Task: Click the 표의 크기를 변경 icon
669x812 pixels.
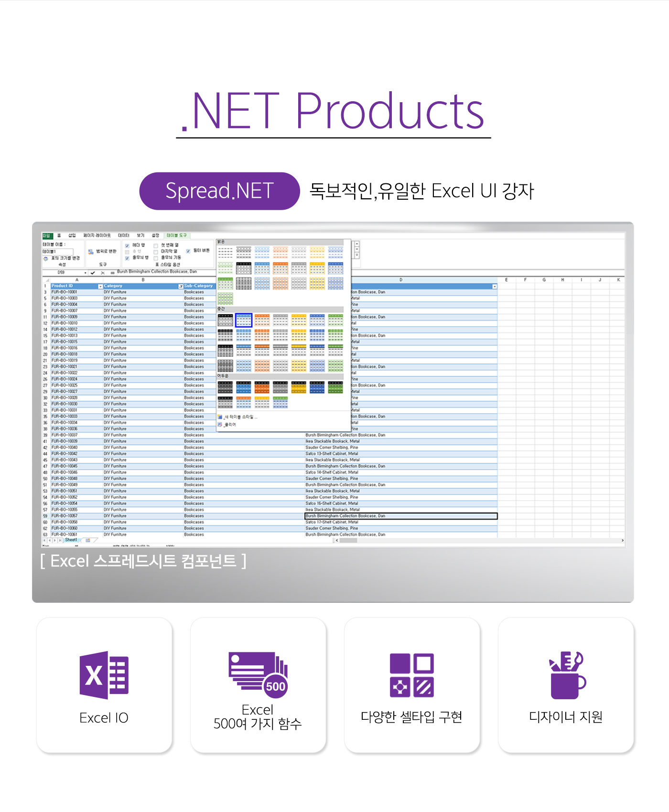Action: 46,258
